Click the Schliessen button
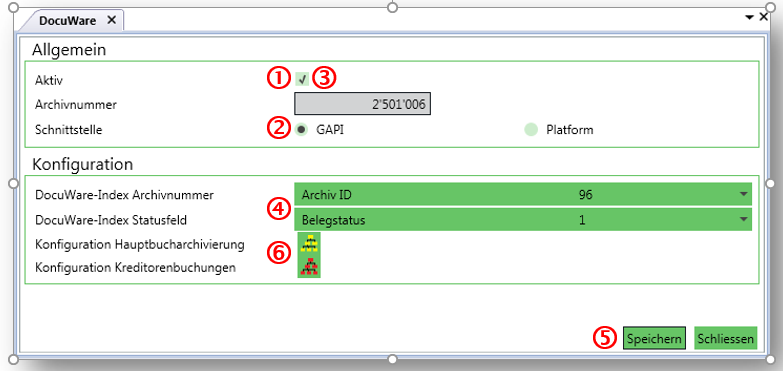783x371 pixels. (726, 339)
